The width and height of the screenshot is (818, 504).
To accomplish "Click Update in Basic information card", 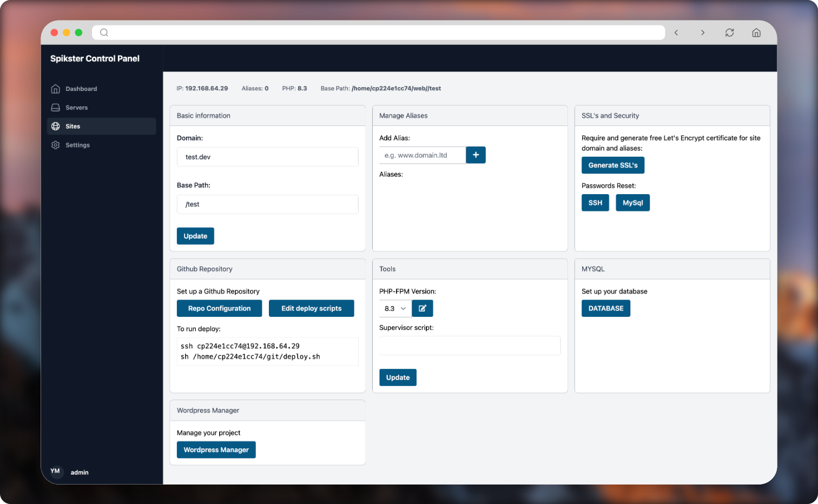I will click(x=195, y=236).
